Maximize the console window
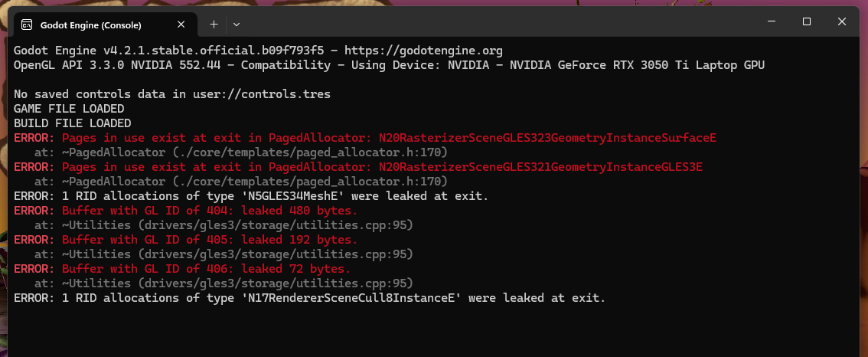The width and height of the screenshot is (868, 357). pyautogui.click(x=807, y=21)
